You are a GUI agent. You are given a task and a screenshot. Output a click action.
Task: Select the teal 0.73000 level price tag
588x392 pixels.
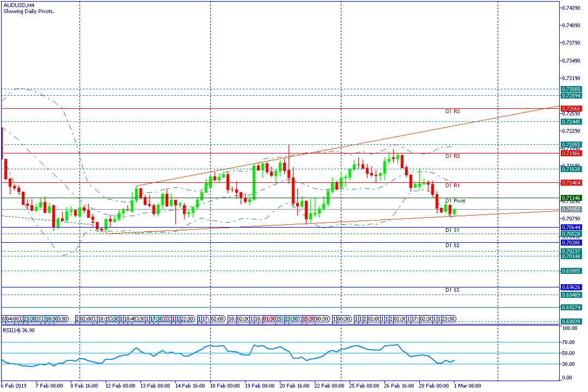coord(571,89)
